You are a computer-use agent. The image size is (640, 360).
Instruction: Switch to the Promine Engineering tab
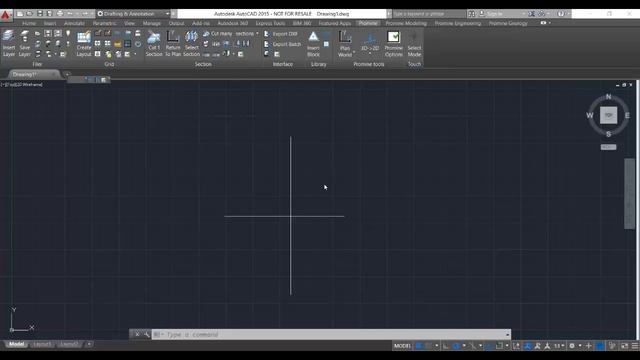coord(458,23)
